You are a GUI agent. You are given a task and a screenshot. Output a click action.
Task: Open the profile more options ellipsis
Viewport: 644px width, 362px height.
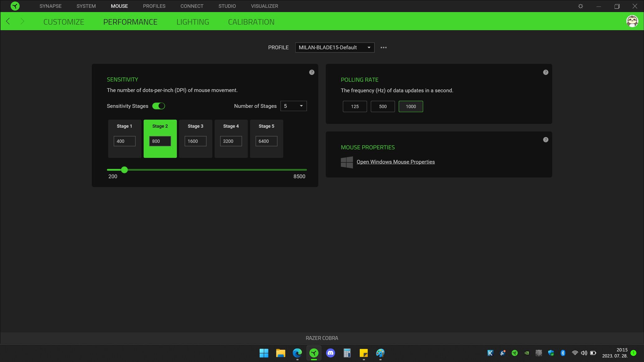383,48
